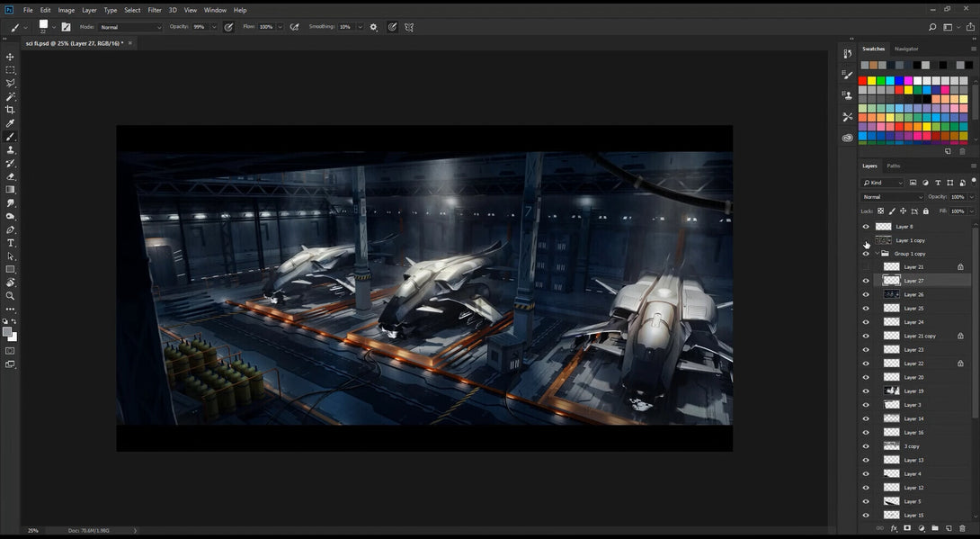Viewport: 980px width, 539px height.
Task: Hide Layer 26 visibility eye
Action: [866, 294]
